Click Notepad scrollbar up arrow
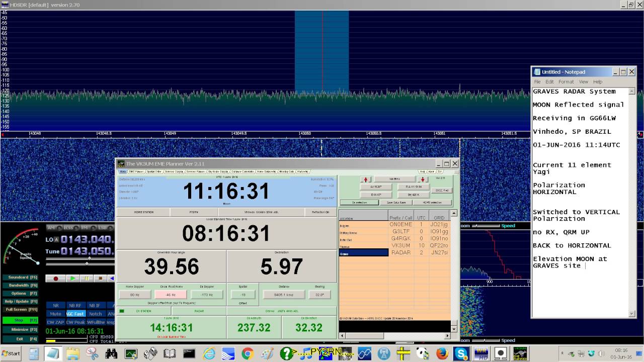Image resolution: width=644 pixels, height=362 pixels. [x=632, y=92]
